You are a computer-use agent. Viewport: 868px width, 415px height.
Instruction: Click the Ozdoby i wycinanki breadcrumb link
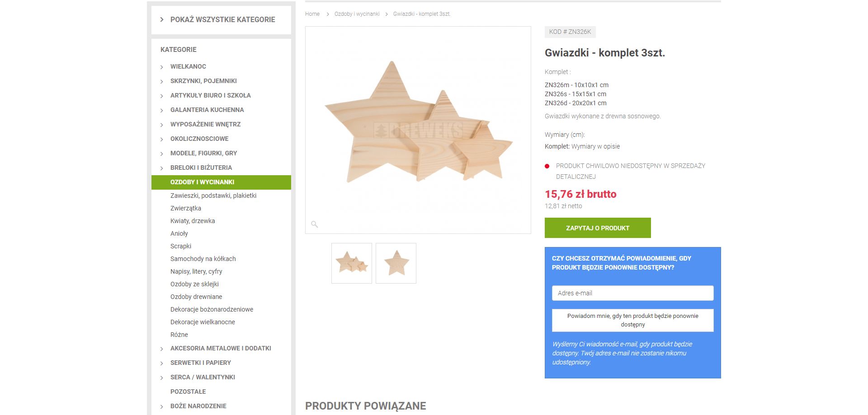coord(357,14)
